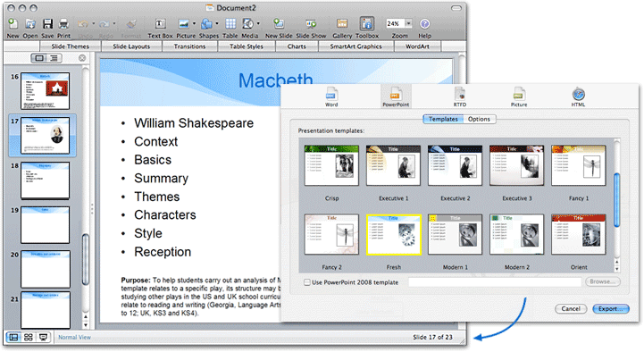This screenshot has width=644, height=352.
Task: Open the Gallery toolbar icon
Action: point(342,24)
